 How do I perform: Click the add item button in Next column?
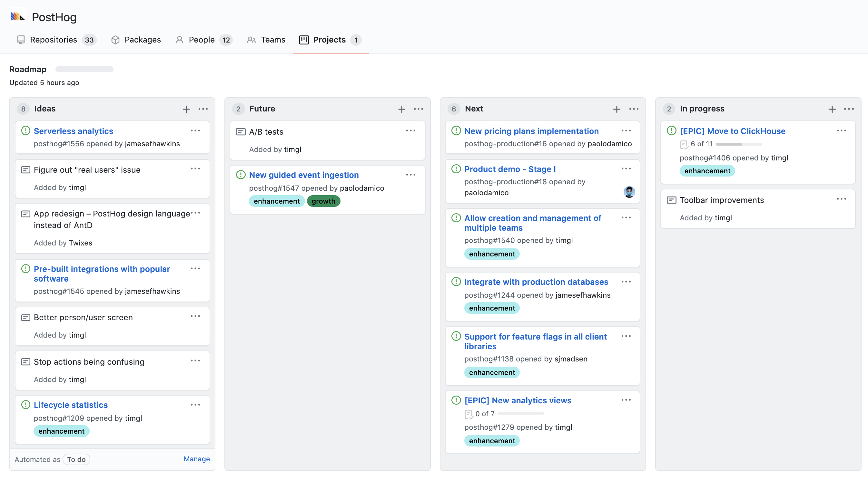pyautogui.click(x=616, y=109)
